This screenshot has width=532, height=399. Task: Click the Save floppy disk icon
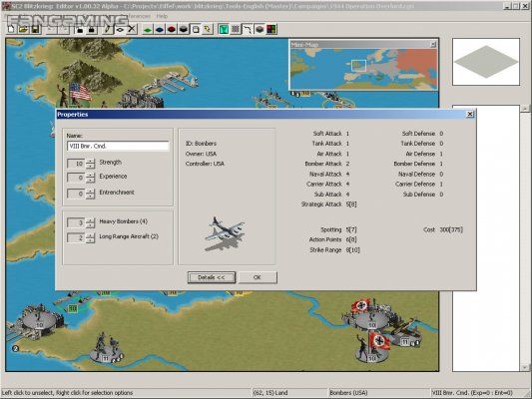[35, 29]
